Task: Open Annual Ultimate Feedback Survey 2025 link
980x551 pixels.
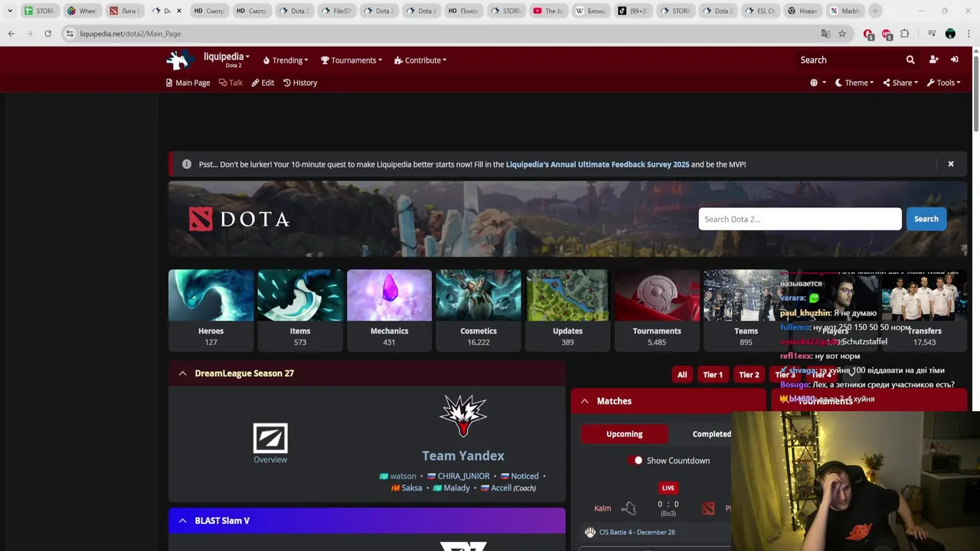Action: click(597, 165)
